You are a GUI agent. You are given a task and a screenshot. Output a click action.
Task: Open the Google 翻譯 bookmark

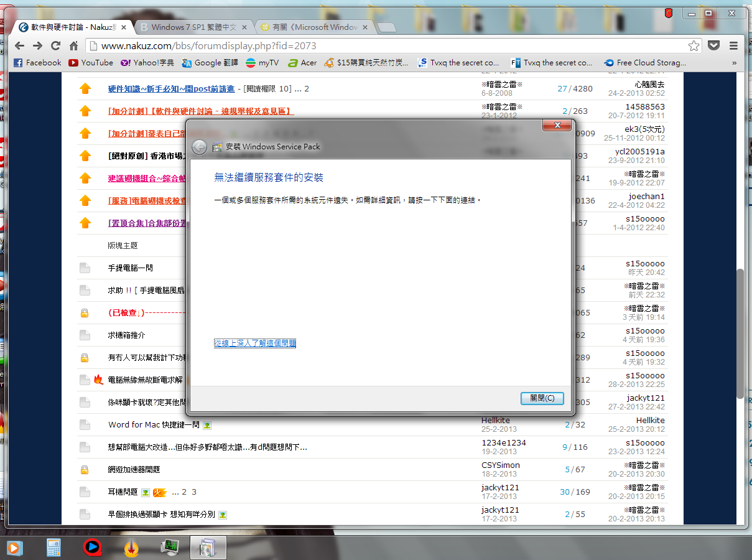click(209, 63)
